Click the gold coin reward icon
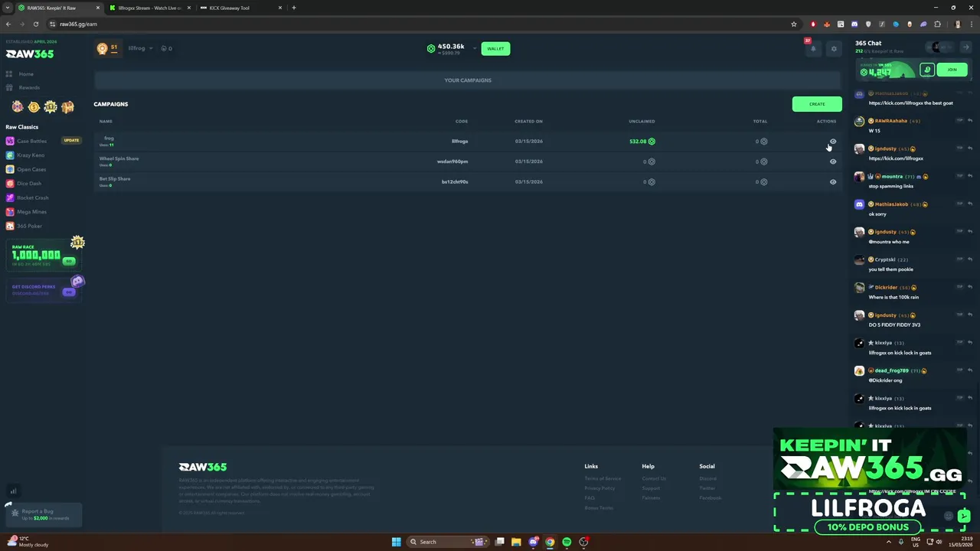This screenshot has height=551, width=980. pyautogui.click(x=34, y=107)
